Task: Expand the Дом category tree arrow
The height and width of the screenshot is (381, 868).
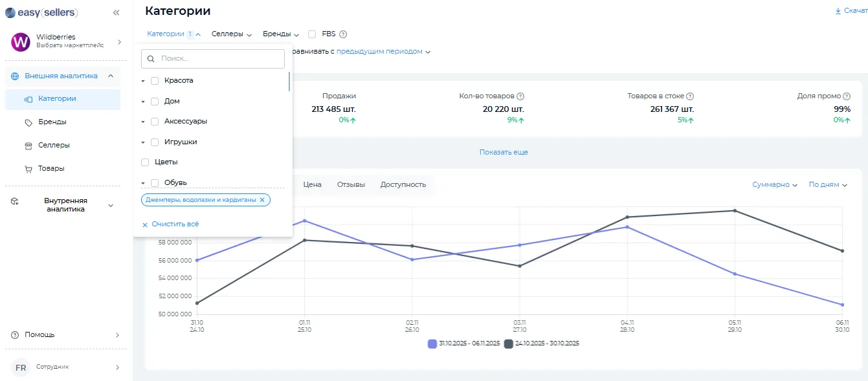Action: tap(143, 102)
